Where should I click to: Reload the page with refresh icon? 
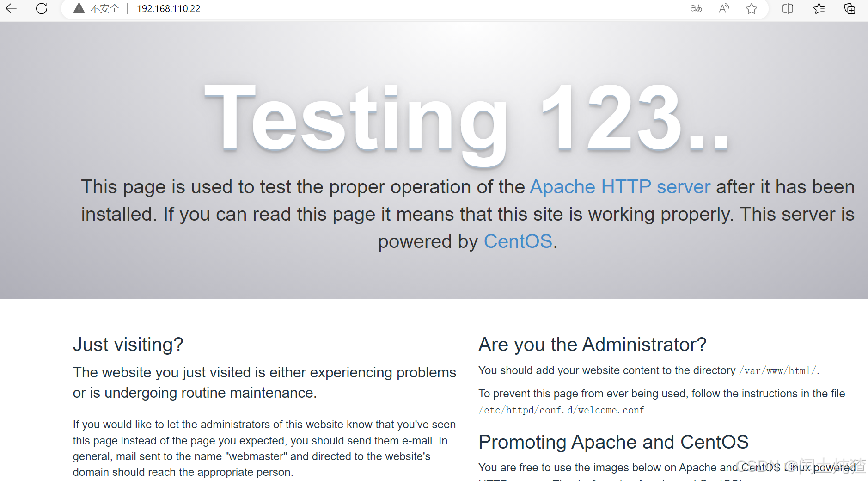point(42,8)
